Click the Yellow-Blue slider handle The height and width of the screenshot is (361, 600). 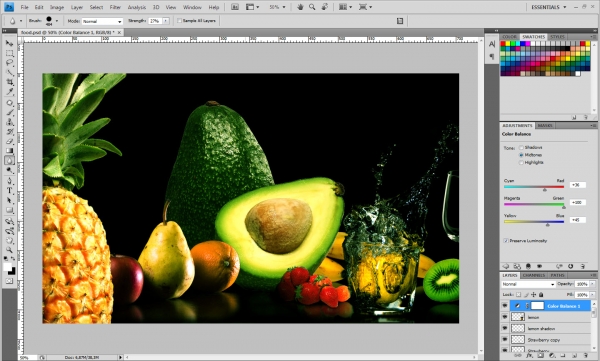[x=548, y=224]
